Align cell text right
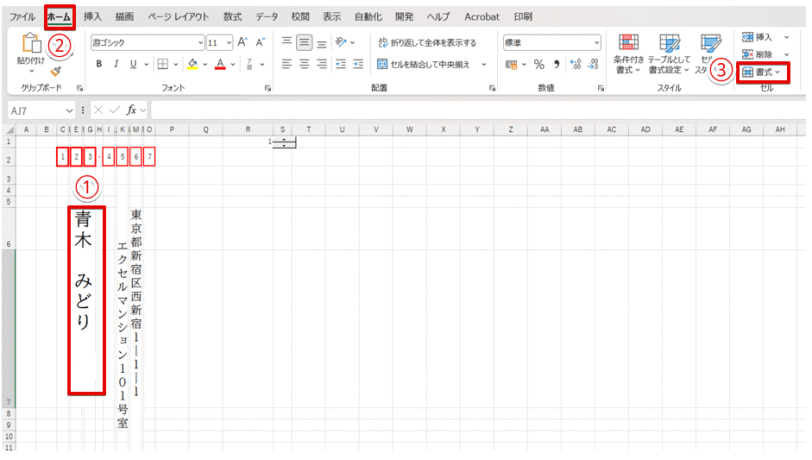 coord(322,64)
